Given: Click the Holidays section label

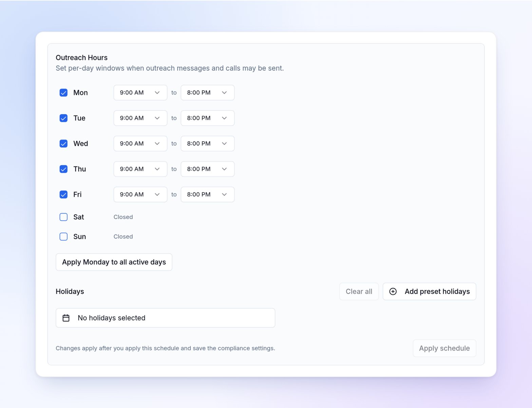Looking at the screenshot, I should pos(70,291).
